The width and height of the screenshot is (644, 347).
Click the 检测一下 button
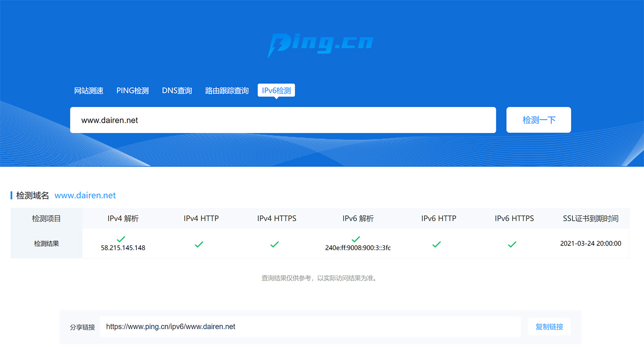coord(538,120)
